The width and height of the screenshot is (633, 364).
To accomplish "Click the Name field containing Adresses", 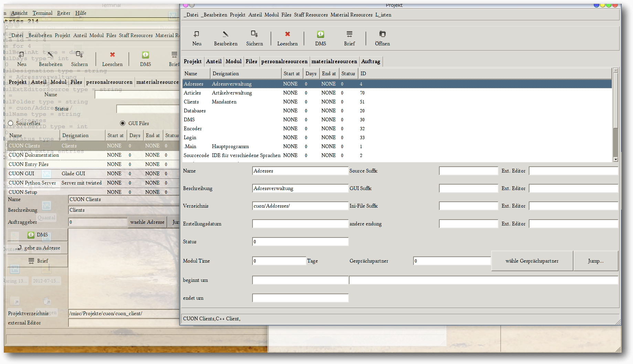I will (x=300, y=171).
